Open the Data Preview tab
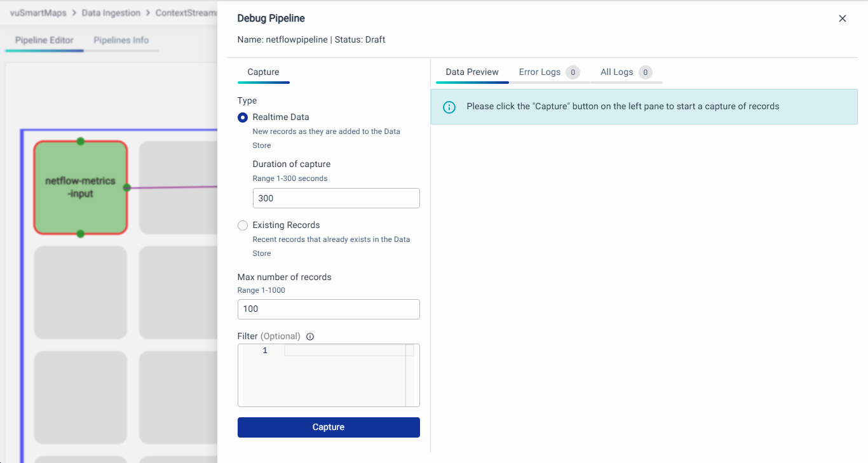Viewport: 868px width, 463px height. pos(471,72)
